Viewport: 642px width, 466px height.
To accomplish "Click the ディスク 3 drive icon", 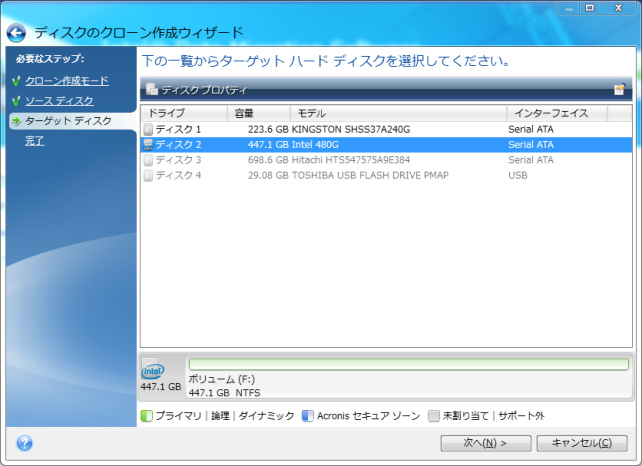I will click(x=148, y=160).
